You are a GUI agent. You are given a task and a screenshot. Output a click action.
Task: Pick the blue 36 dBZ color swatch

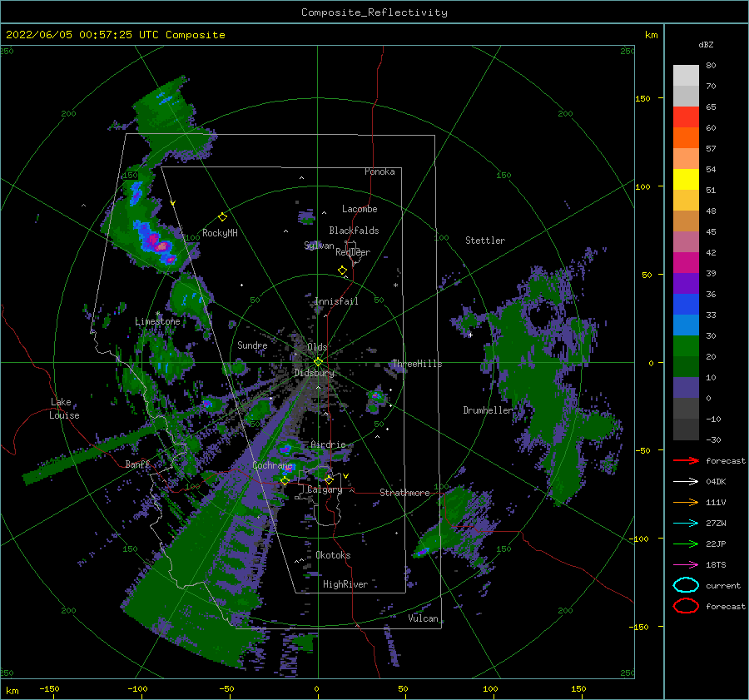(686, 305)
